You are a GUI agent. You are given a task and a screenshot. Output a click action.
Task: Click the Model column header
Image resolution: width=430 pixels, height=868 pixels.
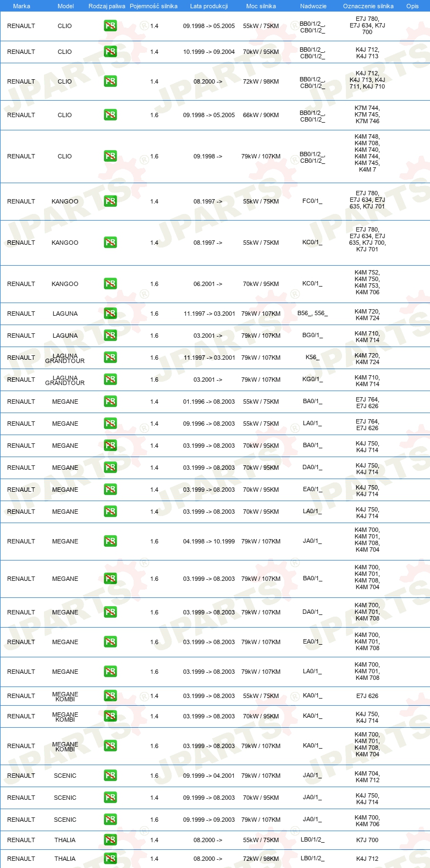coord(65,6)
